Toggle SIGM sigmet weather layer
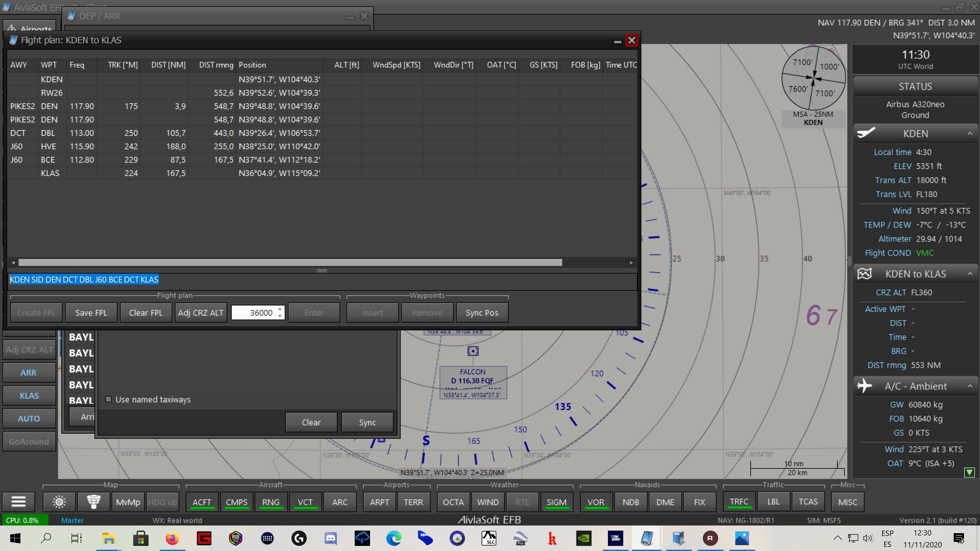The image size is (980, 551). [x=557, y=502]
